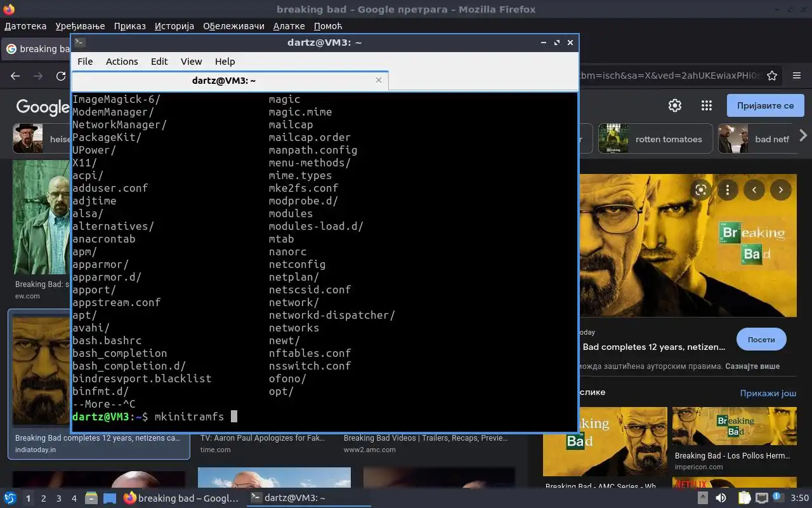812x508 pixels.
Task: Search this image with Google Lens
Action: coord(701,189)
